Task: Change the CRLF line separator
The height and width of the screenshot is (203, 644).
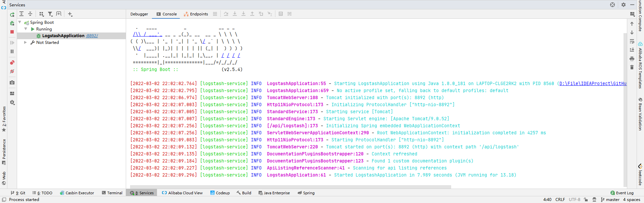Action: [560, 200]
